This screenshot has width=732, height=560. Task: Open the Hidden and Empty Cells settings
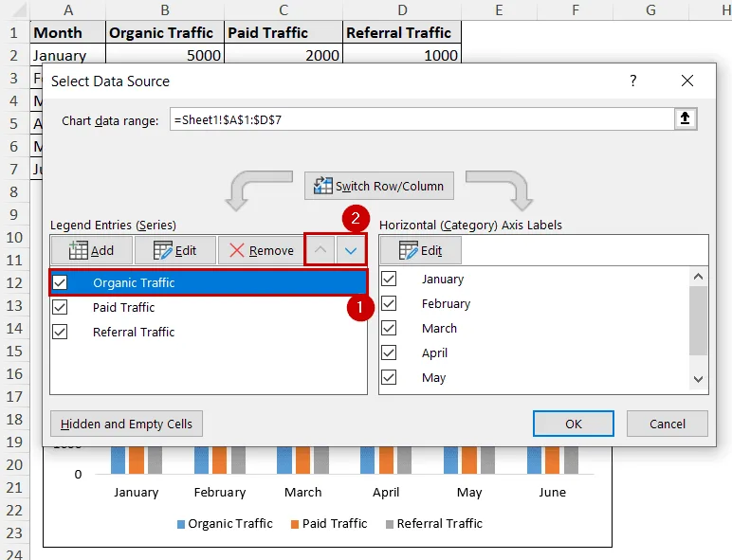point(126,424)
